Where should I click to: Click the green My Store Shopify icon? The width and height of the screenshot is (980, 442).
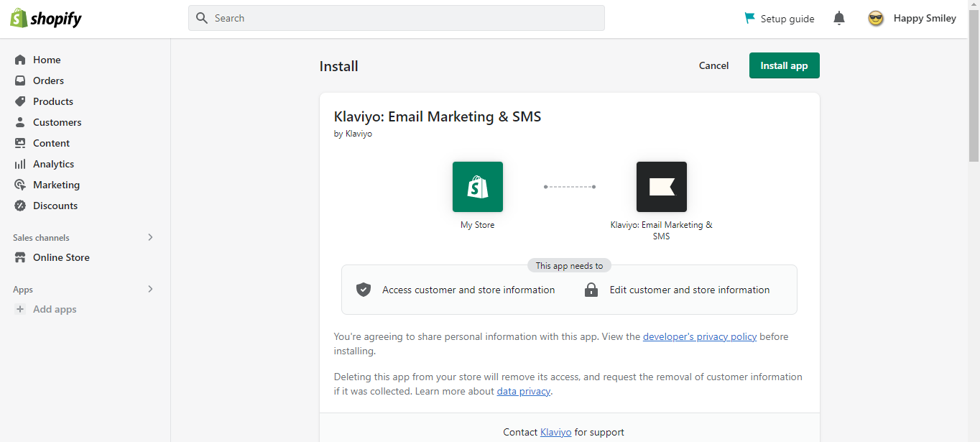(x=478, y=187)
